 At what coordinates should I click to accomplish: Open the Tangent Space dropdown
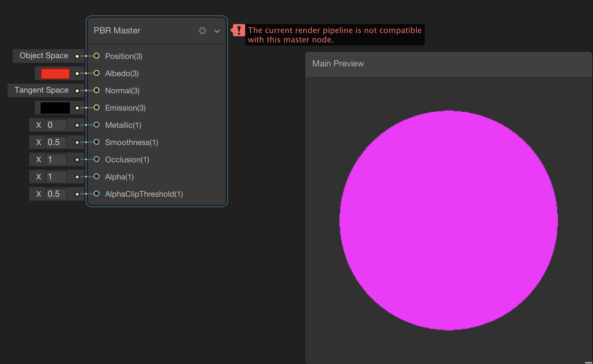[41, 90]
